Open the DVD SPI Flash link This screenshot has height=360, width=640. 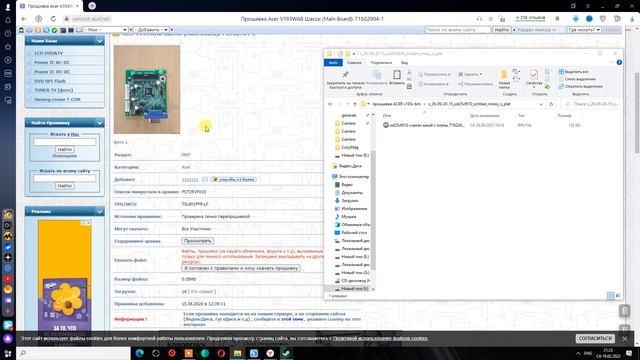pos(50,81)
